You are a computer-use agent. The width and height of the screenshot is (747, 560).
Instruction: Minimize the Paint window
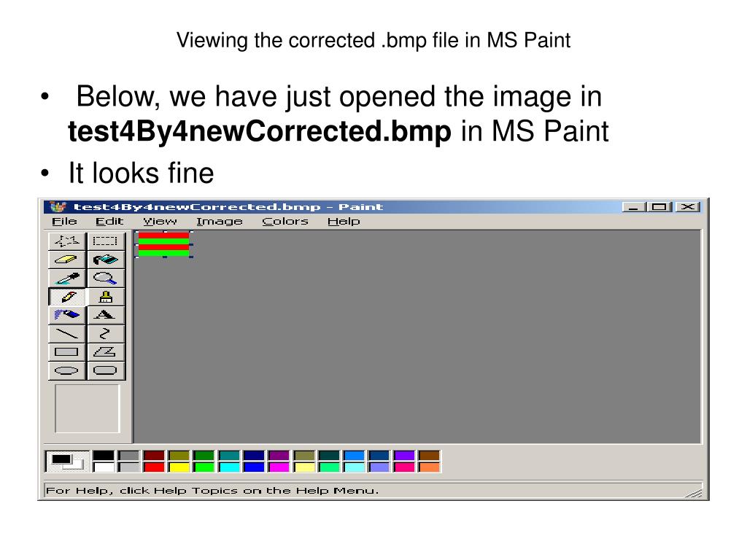pos(634,206)
